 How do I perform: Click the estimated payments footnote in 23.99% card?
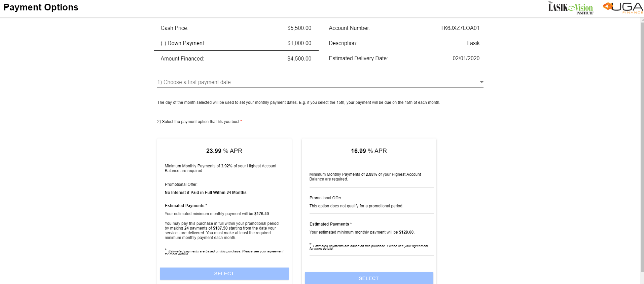tap(224, 252)
